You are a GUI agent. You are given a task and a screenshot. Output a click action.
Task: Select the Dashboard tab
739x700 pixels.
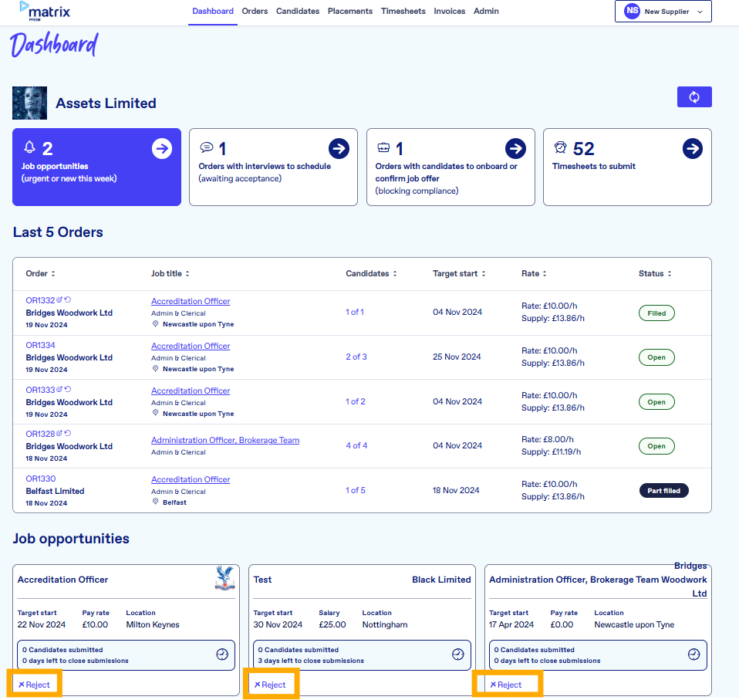(213, 12)
